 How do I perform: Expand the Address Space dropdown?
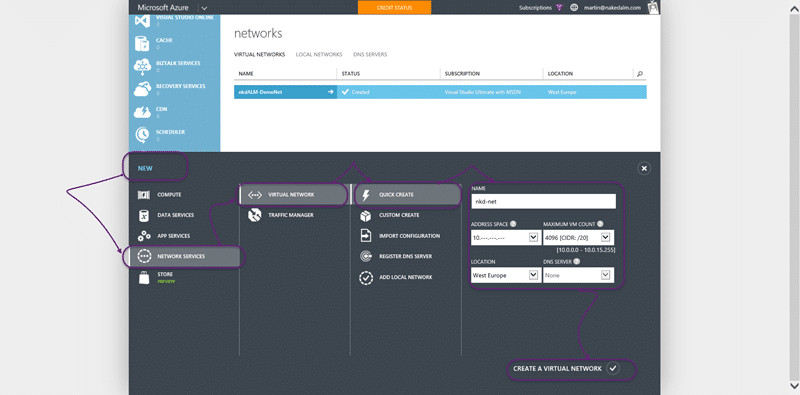[x=505, y=237]
